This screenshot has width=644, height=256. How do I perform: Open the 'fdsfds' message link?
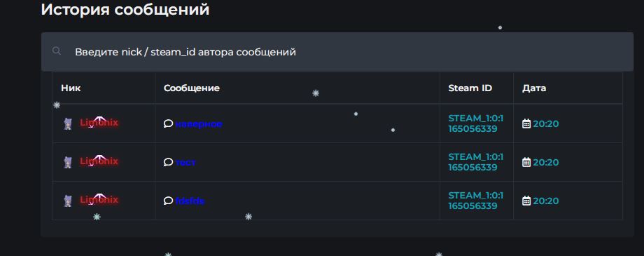coord(190,201)
